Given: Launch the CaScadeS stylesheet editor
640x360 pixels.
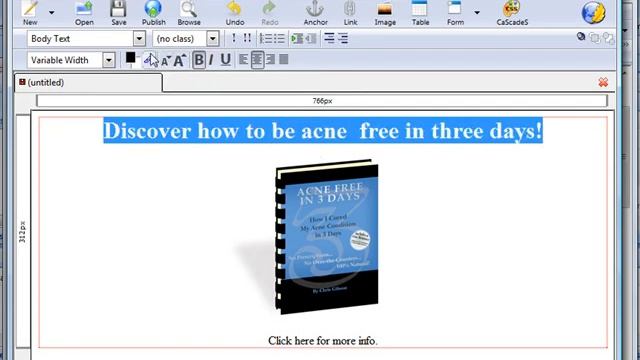Looking at the screenshot, I should (512, 13).
